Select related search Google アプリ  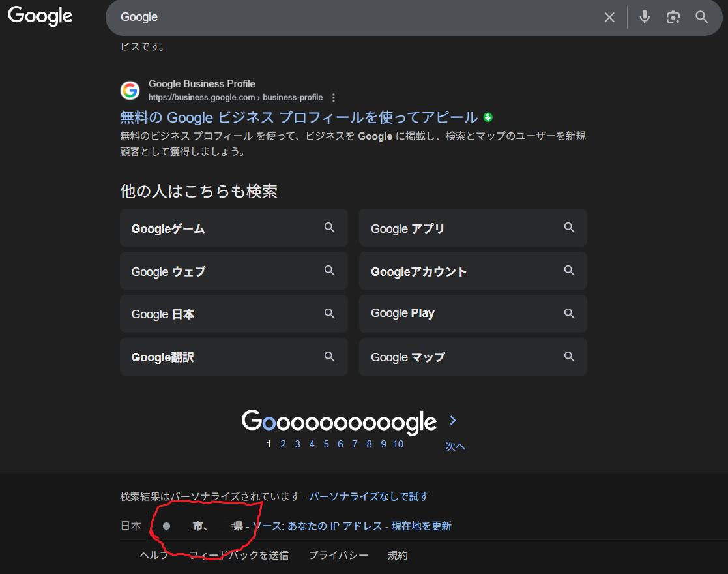tap(473, 228)
